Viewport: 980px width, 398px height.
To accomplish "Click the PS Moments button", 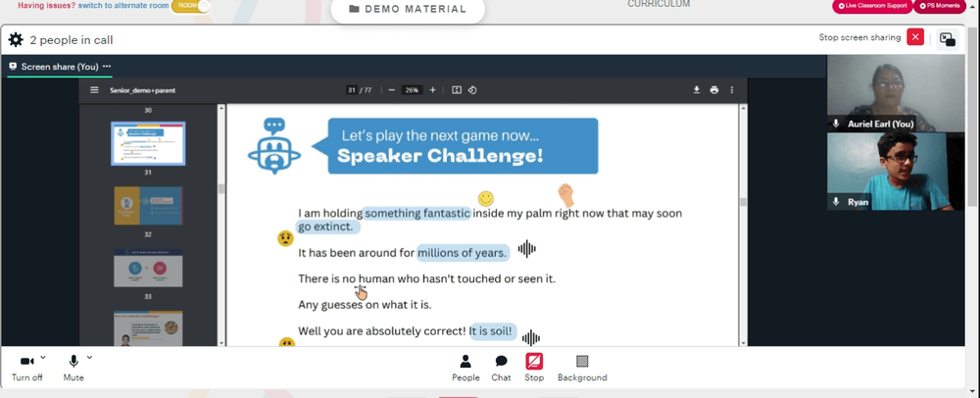I will coord(940,6).
